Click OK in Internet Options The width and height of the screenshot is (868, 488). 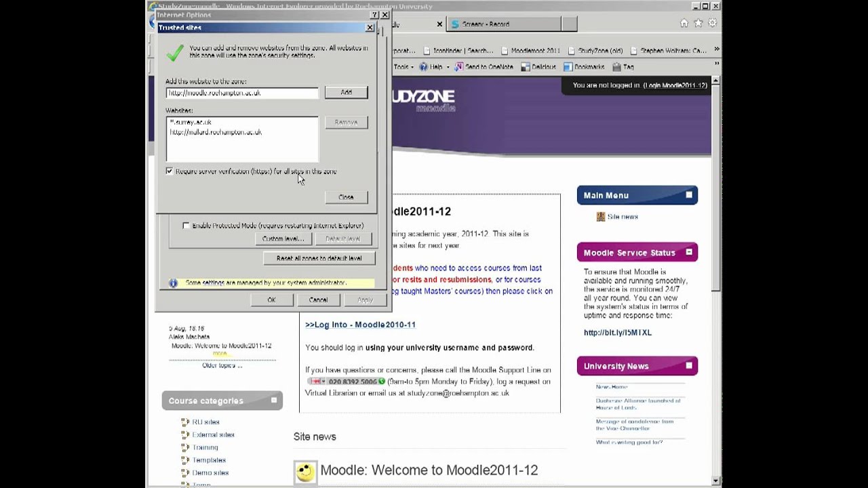pos(271,300)
